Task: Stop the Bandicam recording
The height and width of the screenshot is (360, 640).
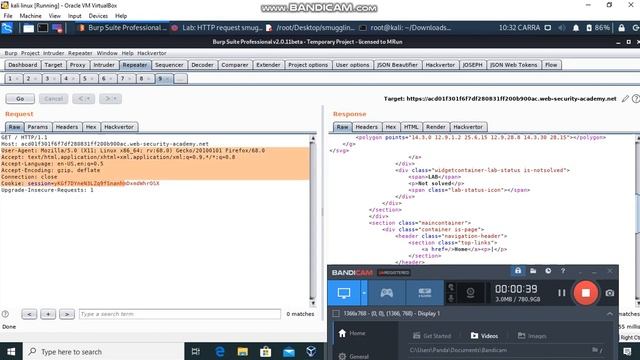Action: tap(585, 293)
